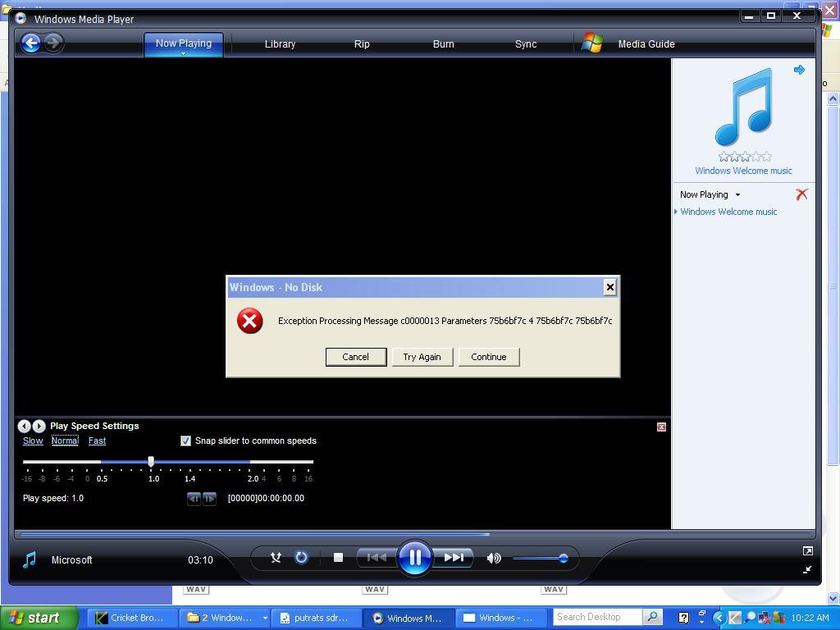Click Try Again in the error dialog
The image size is (840, 630).
tap(422, 357)
